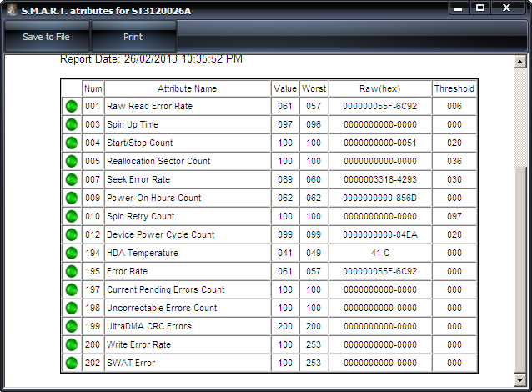Screen dimensions: 532x392
Task: Select the Spin Retry Count name
Action: pyautogui.click(x=140, y=216)
